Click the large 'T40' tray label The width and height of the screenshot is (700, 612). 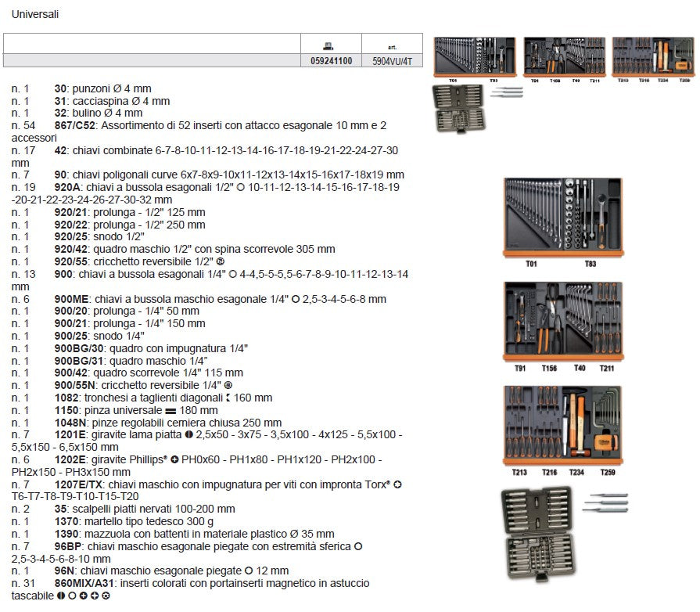[x=580, y=368]
